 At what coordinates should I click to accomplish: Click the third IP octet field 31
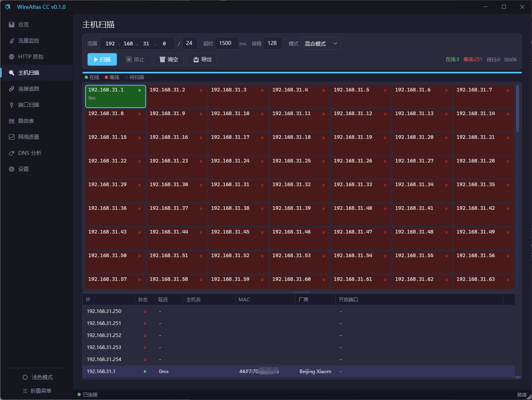click(146, 43)
